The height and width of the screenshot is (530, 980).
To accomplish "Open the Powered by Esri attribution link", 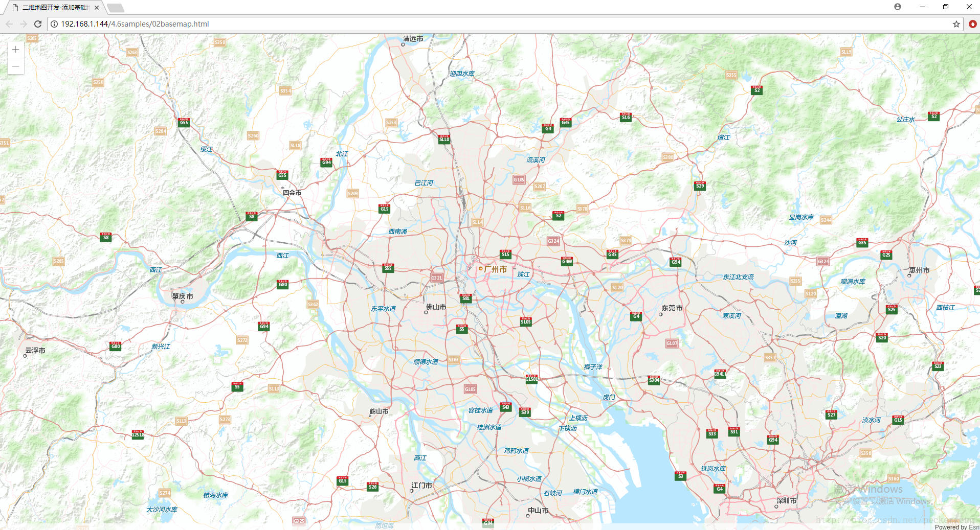I will (x=956, y=527).
